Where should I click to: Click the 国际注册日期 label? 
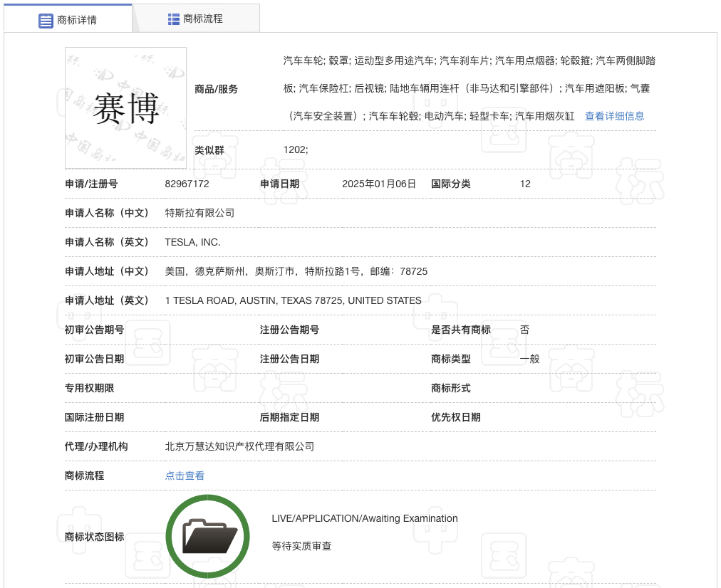pos(94,417)
